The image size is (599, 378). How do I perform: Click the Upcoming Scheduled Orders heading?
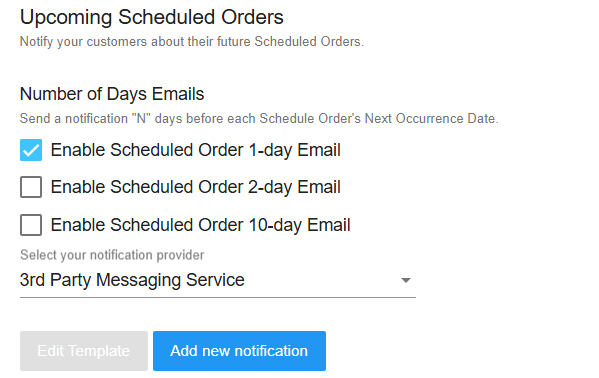[152, 18]
